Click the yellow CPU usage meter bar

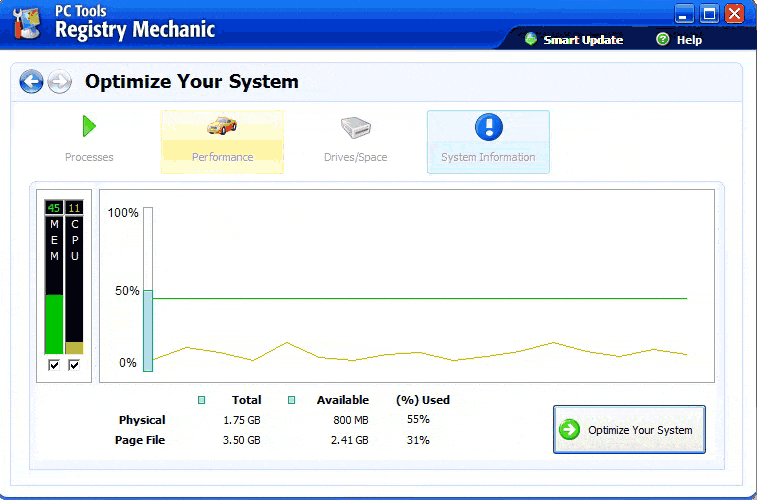pos(74,347)
